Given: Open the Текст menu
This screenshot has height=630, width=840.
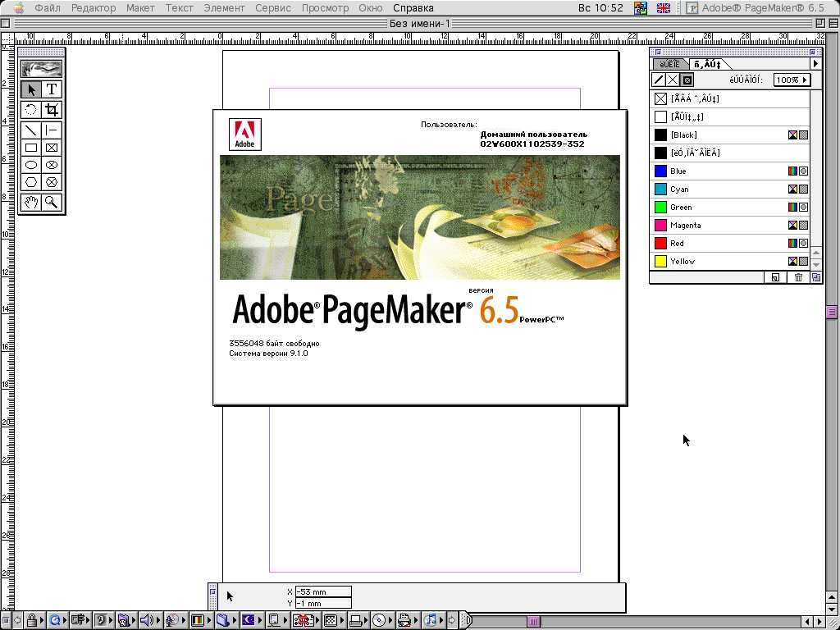Looking at the screenshot, I should click(x=180, y=8).
